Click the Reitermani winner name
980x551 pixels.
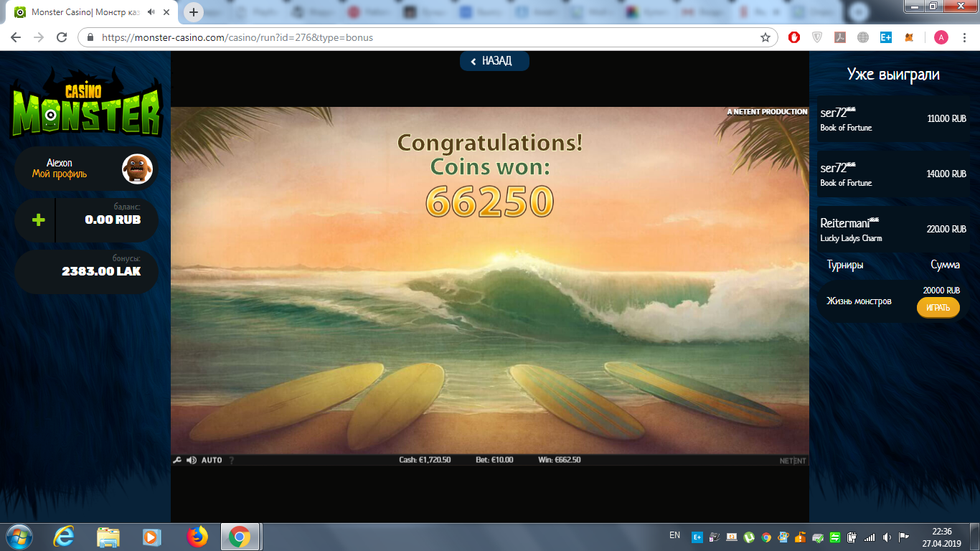click(849, 223)
